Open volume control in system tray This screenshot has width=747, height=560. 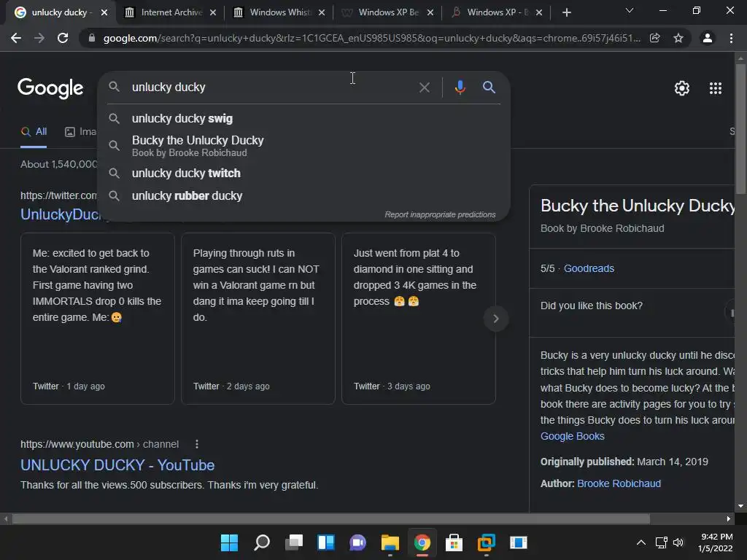(x=678, y=542)
